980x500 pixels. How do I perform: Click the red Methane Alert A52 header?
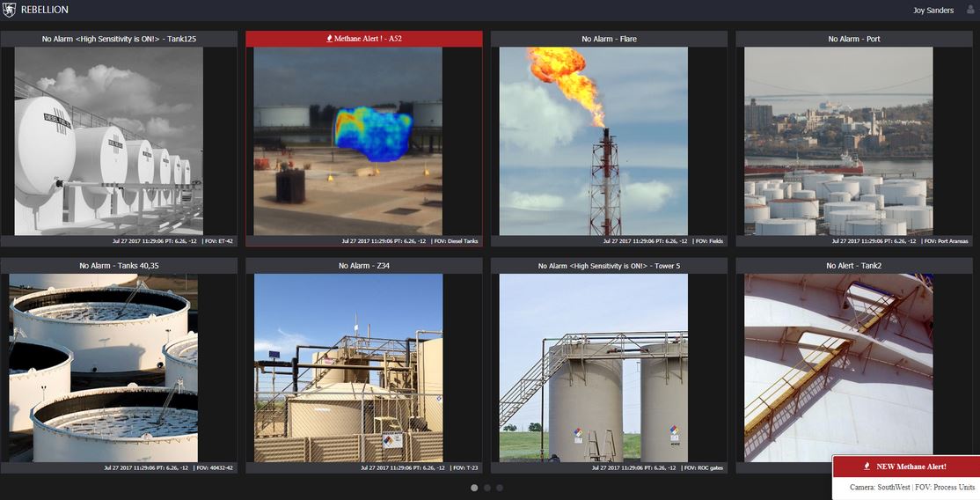click(x=364, y=39)
